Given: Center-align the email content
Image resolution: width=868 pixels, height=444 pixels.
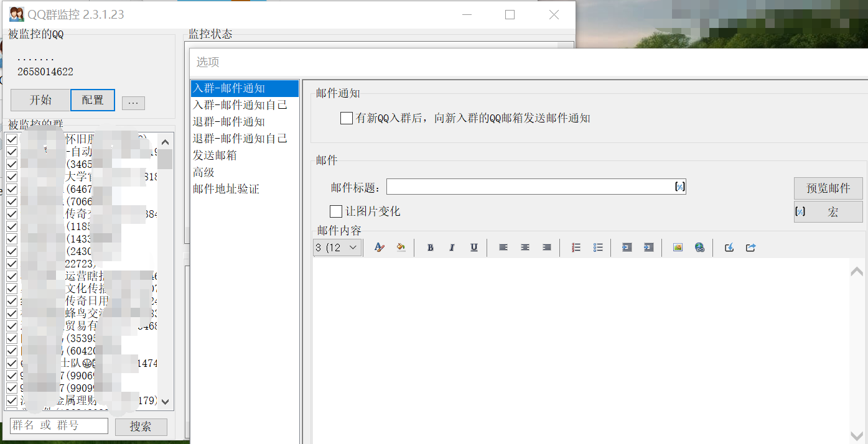Looking at the screenshot, I should pos(525,247).
